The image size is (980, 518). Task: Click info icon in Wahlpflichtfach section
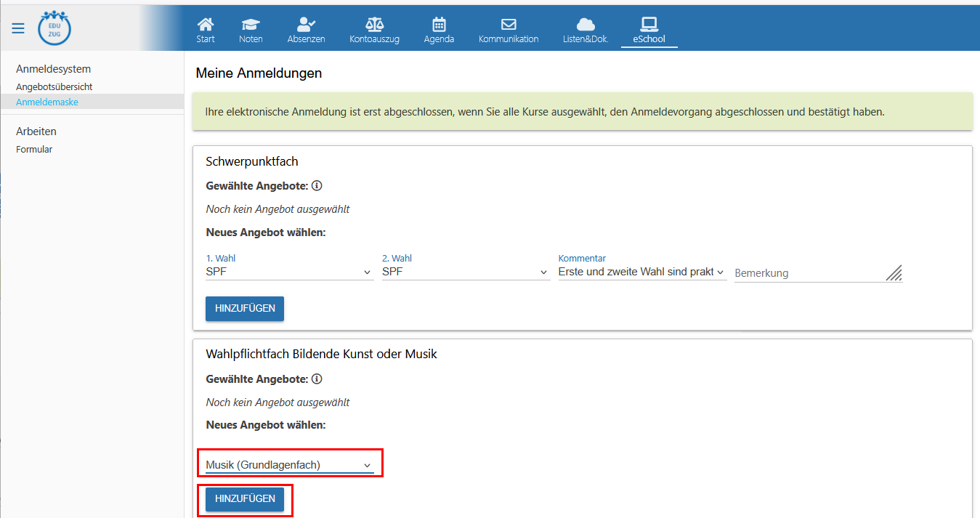coord(317,379)
